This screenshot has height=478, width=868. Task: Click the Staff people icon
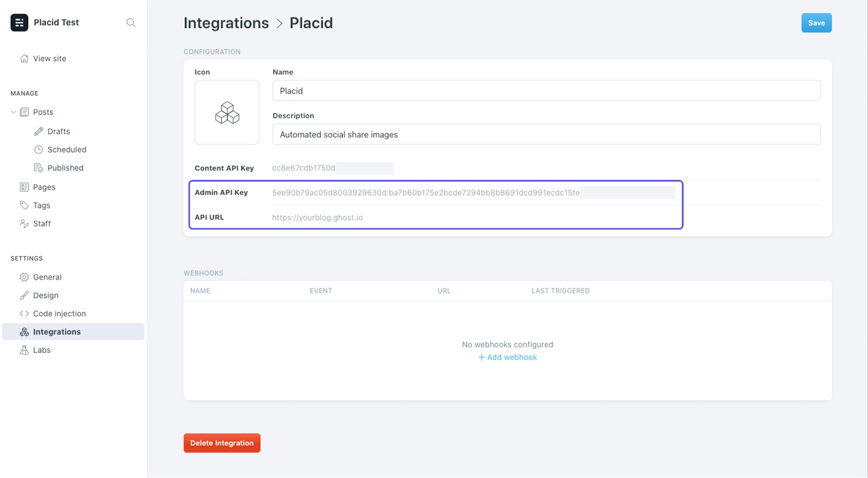pos(24,223)
